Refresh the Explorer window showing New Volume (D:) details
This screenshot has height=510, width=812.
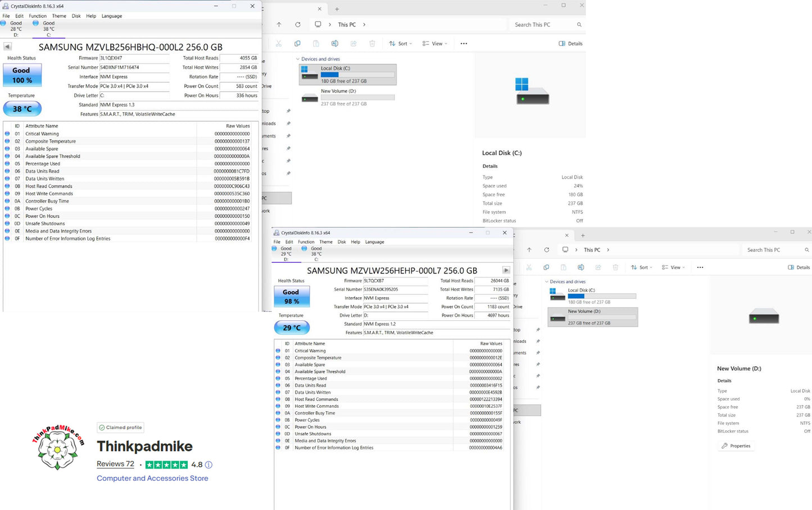tap(546, 250)
